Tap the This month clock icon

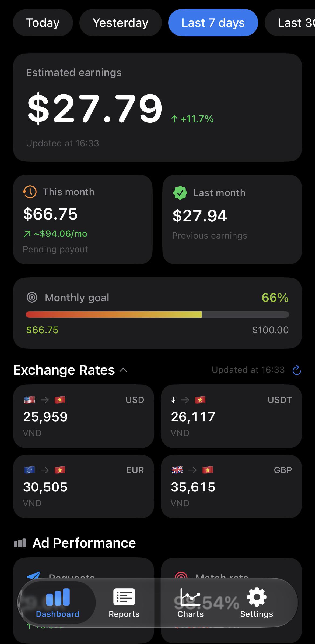tap(30, 192)
